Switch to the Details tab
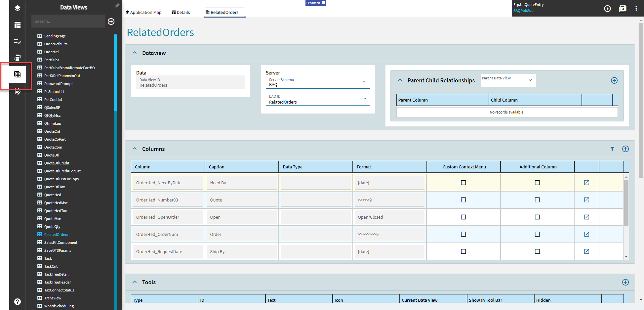The width and height of the screenshot is (644, 310). coord(181,13)
